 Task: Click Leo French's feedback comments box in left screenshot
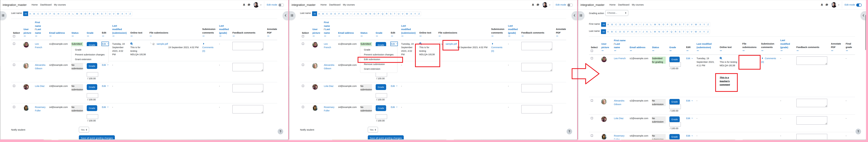[248, 46]
